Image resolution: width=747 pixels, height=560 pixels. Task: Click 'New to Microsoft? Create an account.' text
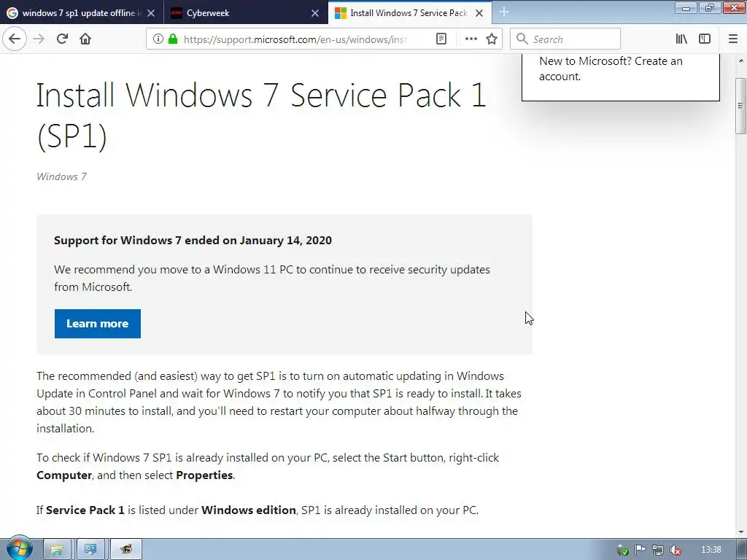point(611,69)
